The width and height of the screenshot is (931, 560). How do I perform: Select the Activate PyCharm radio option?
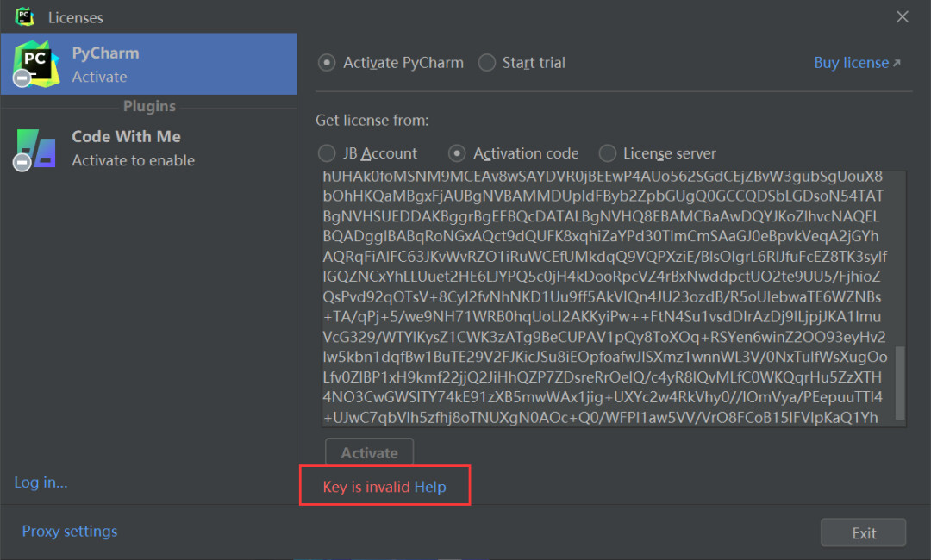(x=327, y=62)
